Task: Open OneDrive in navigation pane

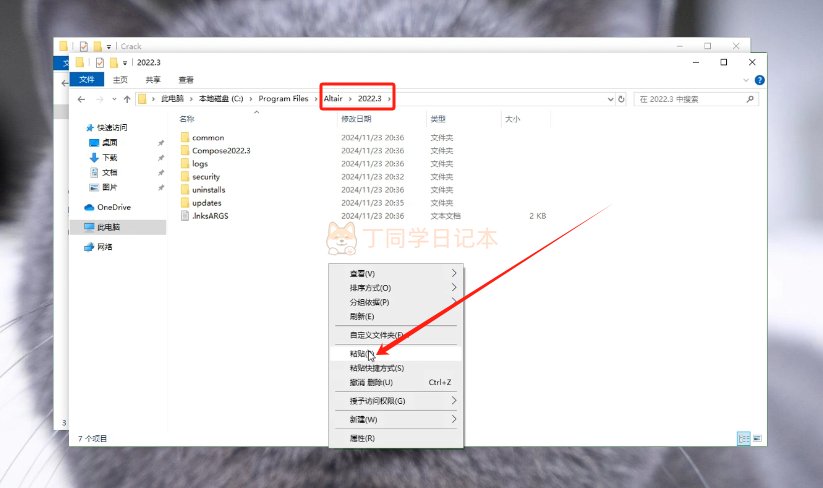Action: (x=108, y=207)
